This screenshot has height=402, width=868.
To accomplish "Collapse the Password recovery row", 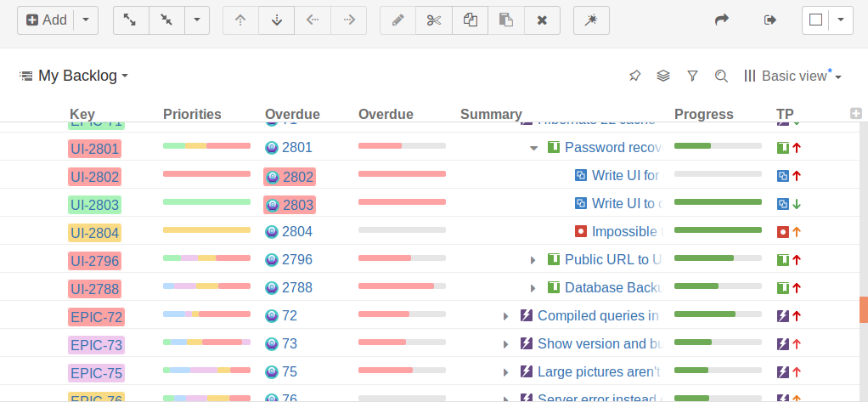I will point(534,148).
